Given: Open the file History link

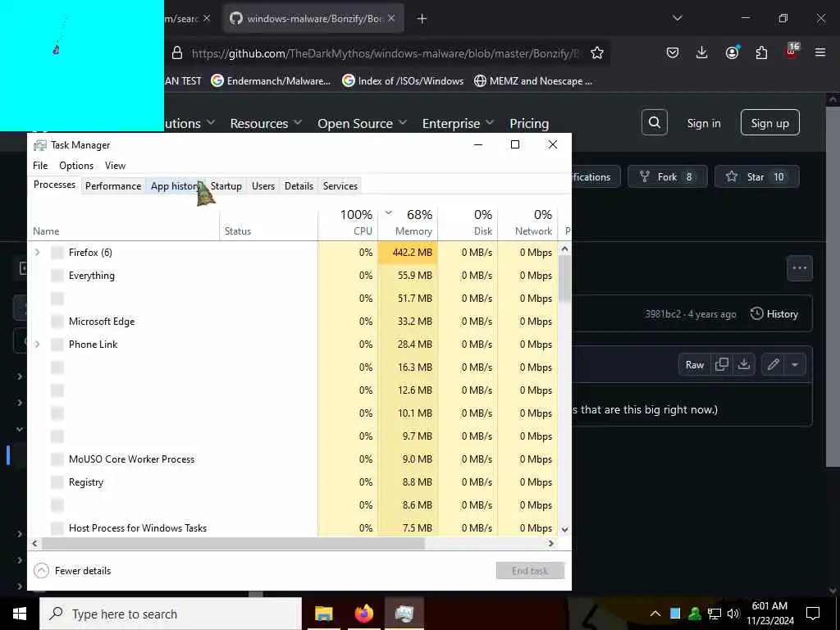Looking at the screenshot, I should point(774,314).
